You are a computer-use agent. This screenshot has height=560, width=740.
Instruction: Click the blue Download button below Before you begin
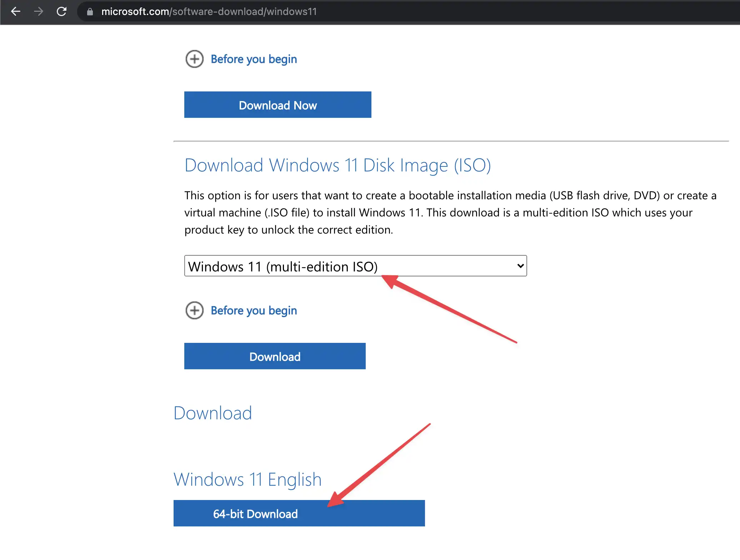click(275, 356)
